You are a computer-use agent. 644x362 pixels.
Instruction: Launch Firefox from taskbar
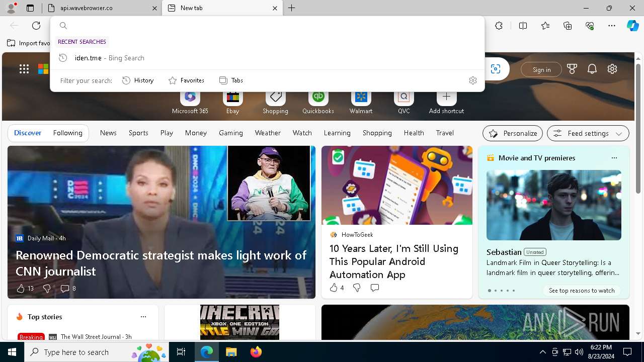tap(256, 352)
